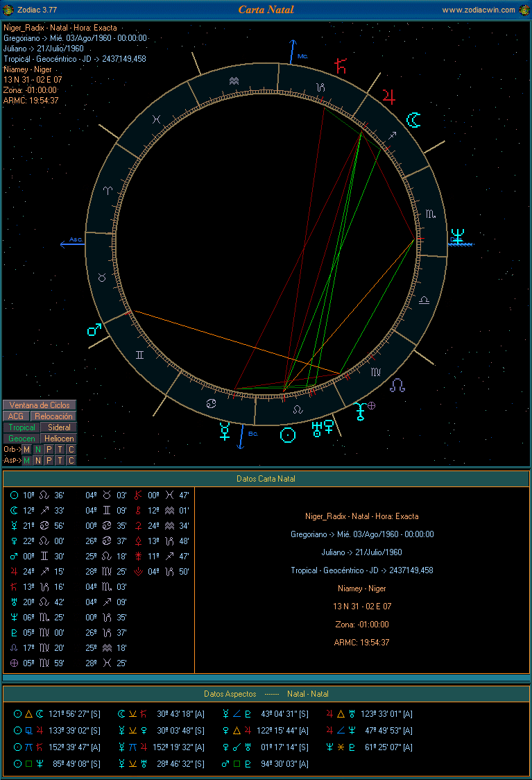Click the Mercury glyph below Cancer

[x=225, y=431]
